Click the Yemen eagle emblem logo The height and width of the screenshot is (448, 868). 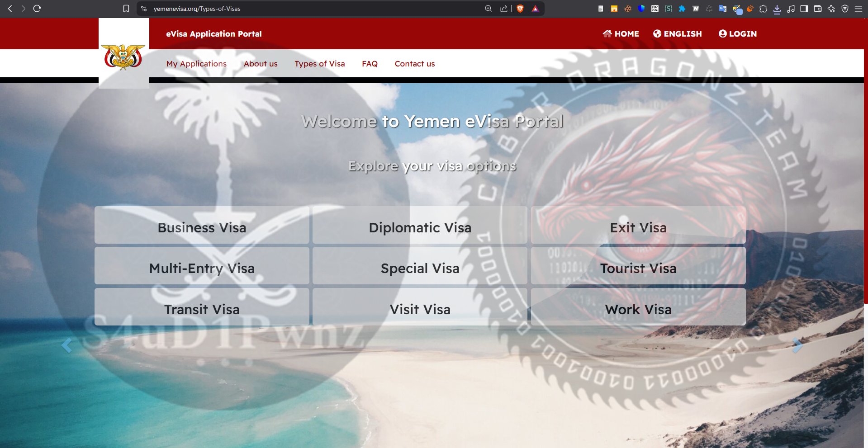pyautogui.click(x=123, y=57)
